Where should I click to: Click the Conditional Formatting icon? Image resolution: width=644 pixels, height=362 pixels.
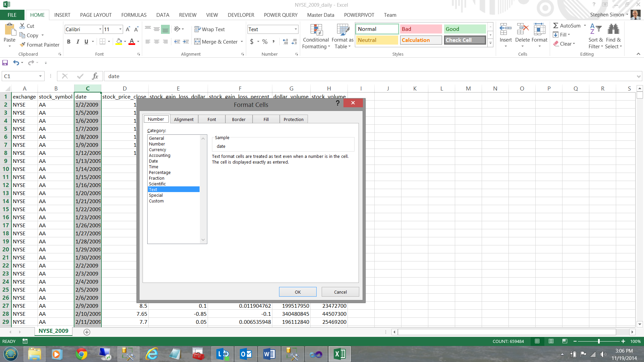tap(316, 30)
